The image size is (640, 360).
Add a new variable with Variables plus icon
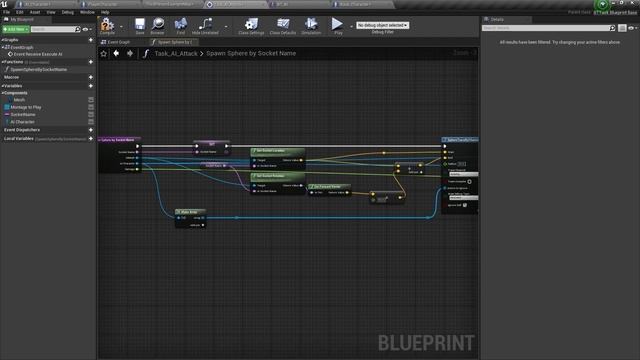[91, 86]
